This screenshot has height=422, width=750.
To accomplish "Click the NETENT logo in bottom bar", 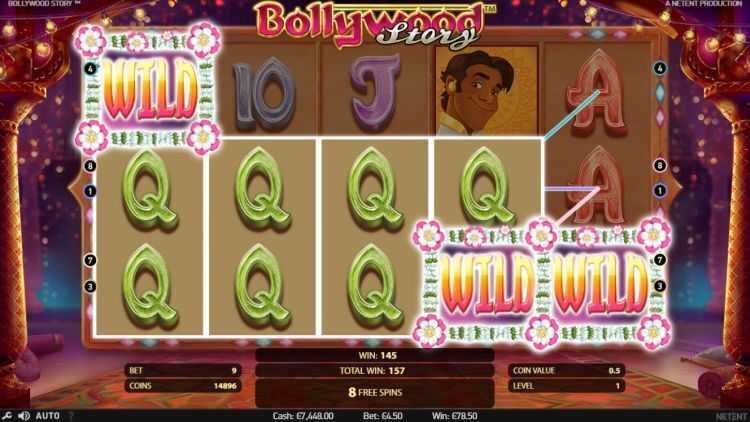I will pos(731,416).
